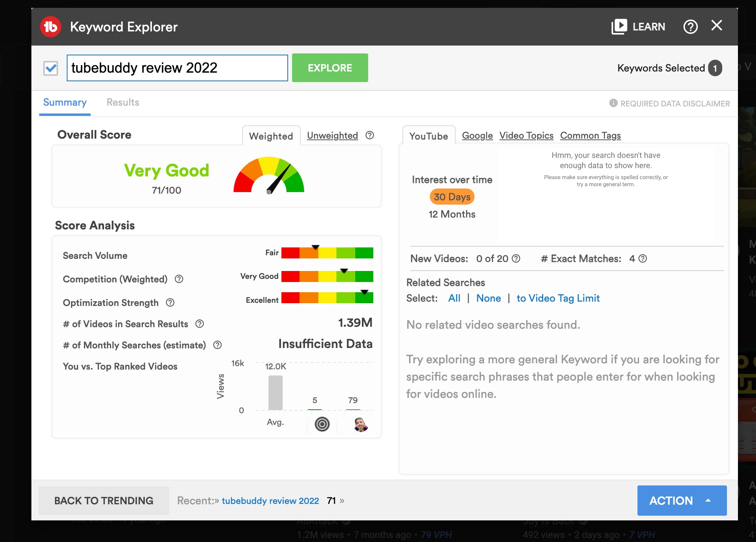
Task: Select None related searches
Action: [x=488, y=298]
